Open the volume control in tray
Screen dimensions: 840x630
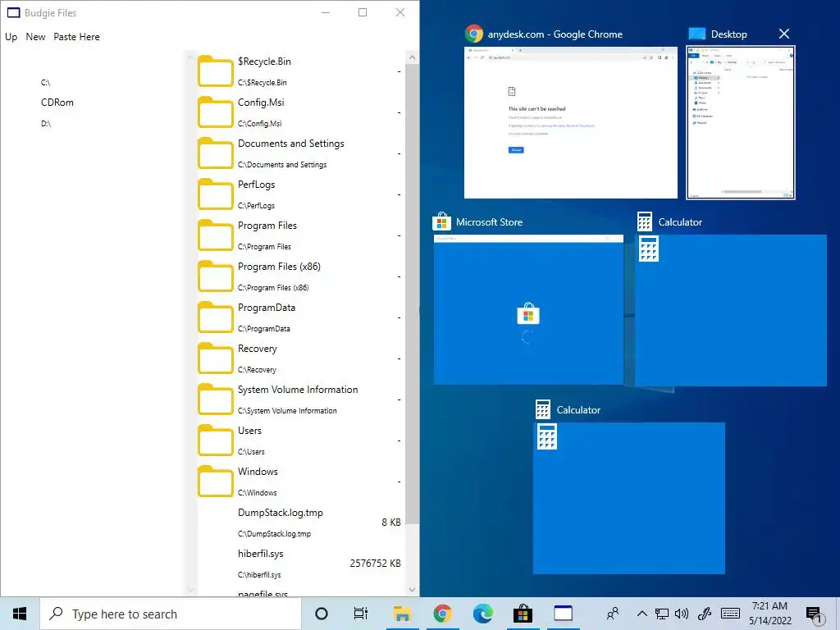coord(682,614)
